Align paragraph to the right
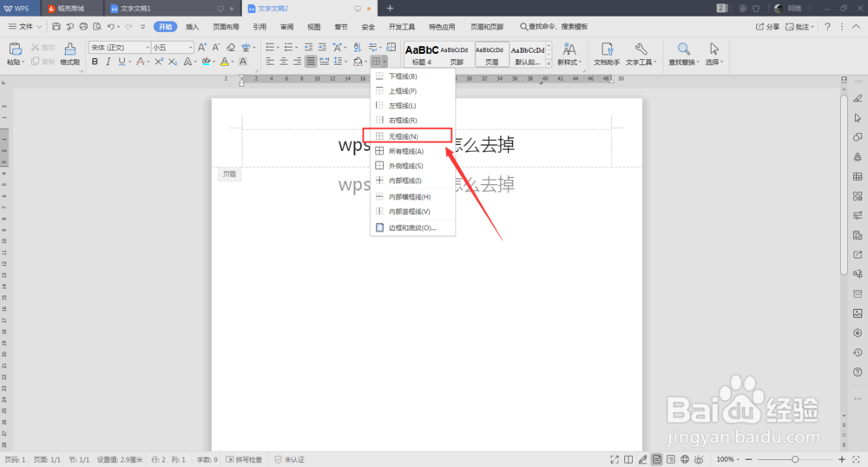This screenshot has width=868, height=467. tap(297, 62)
